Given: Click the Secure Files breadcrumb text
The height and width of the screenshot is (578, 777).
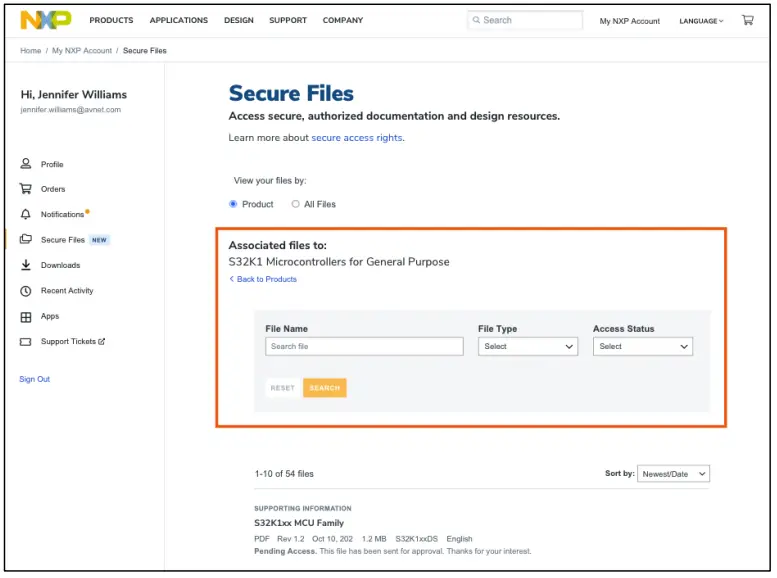Looking at the screenshot, I should pyautogui.click(x=145, y=51).
